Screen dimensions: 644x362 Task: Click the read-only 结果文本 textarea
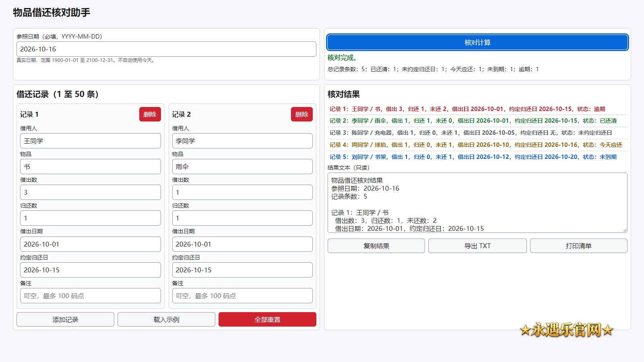(x=477, y=203)
